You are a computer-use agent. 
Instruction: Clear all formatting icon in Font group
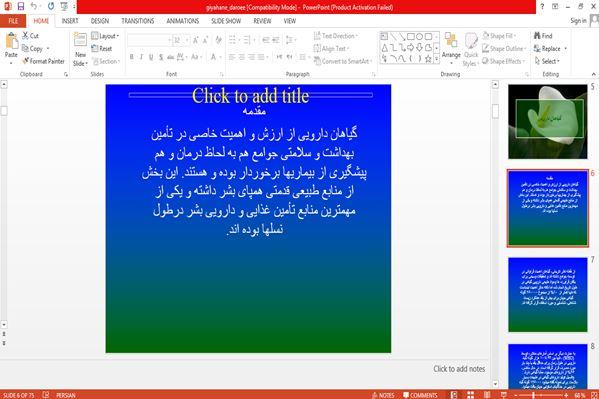click(219, 40)
